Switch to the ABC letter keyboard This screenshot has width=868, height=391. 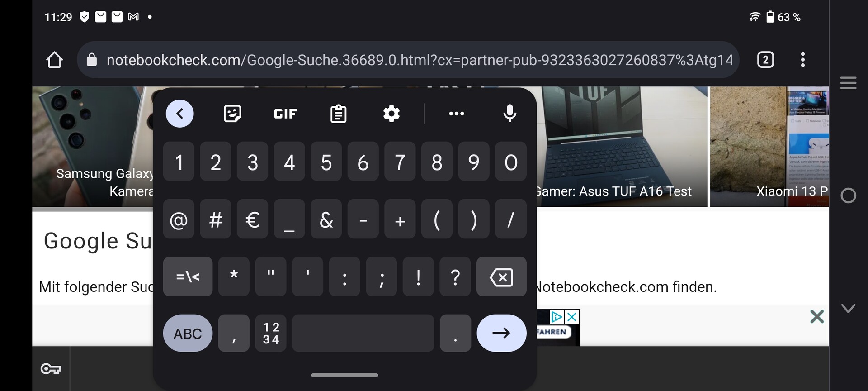coord(188,334)
